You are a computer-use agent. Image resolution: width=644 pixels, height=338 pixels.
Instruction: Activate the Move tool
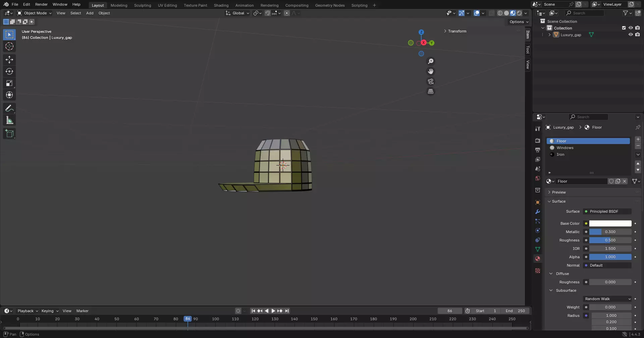9,60
